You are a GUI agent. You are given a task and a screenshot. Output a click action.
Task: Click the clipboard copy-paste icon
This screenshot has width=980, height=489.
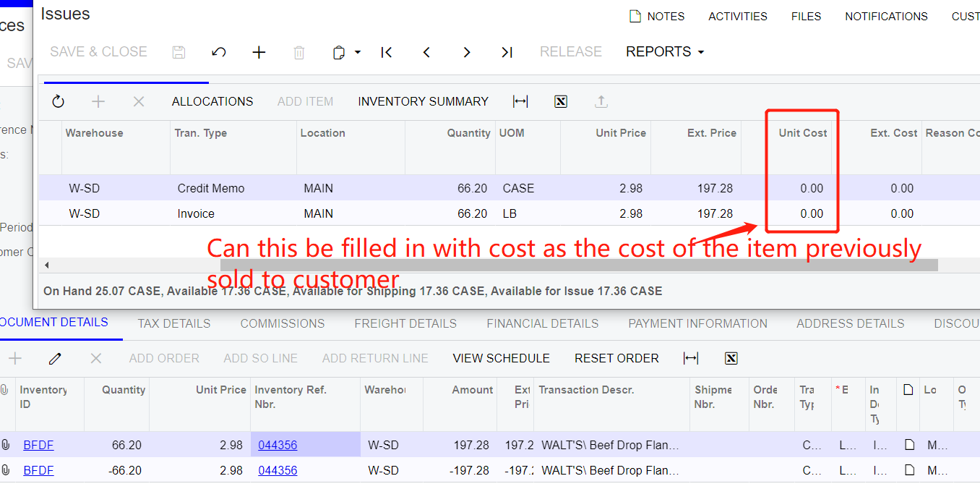pos(338,52)
